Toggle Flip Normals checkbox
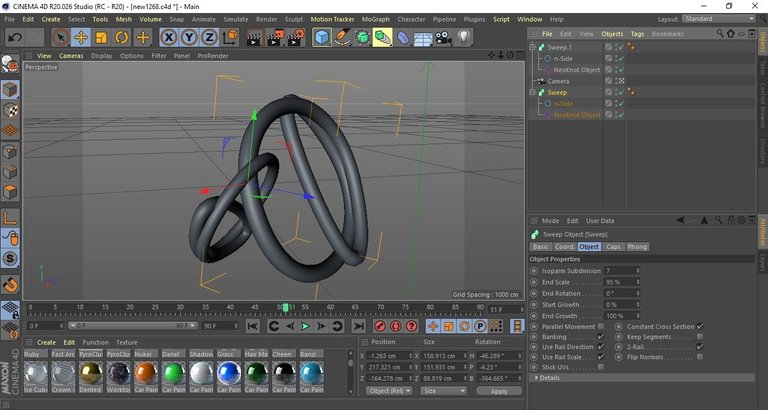The height and width of the screenshot is (410, 768). tap(700, 357)
